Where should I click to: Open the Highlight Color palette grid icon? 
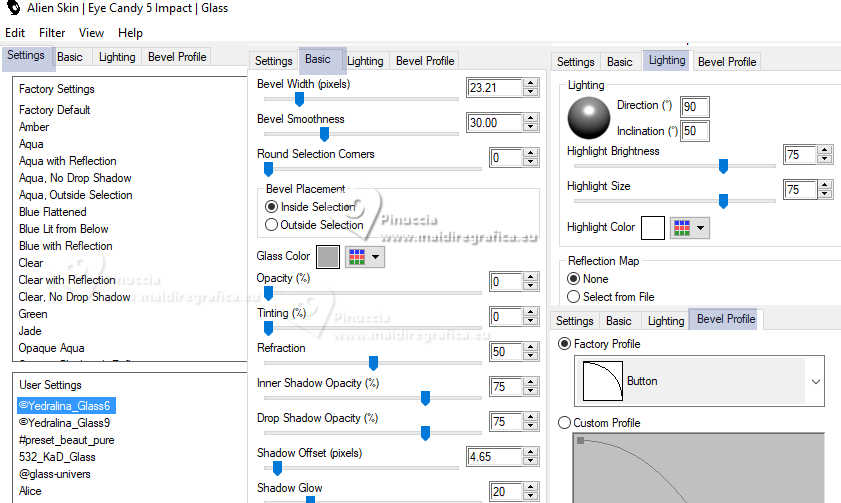coord(682,228)
